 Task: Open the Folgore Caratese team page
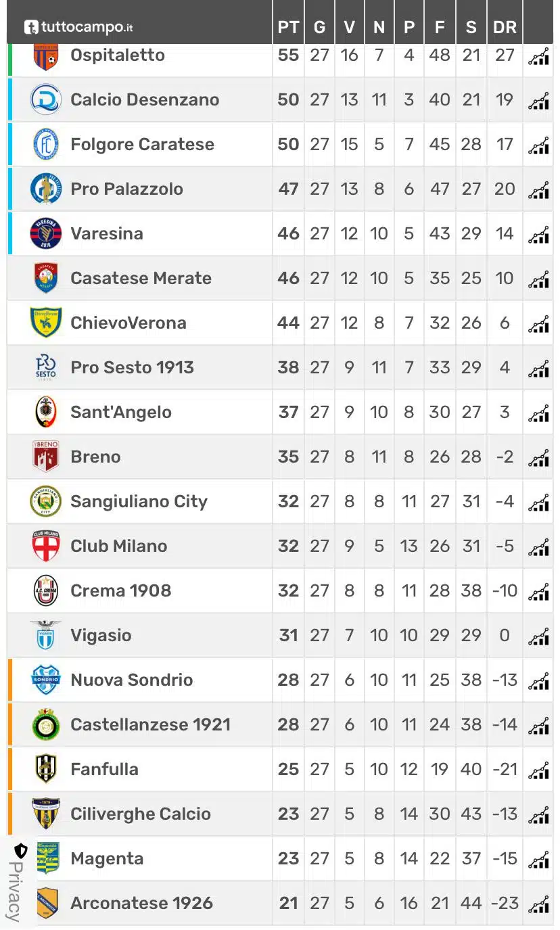[142, 144]
